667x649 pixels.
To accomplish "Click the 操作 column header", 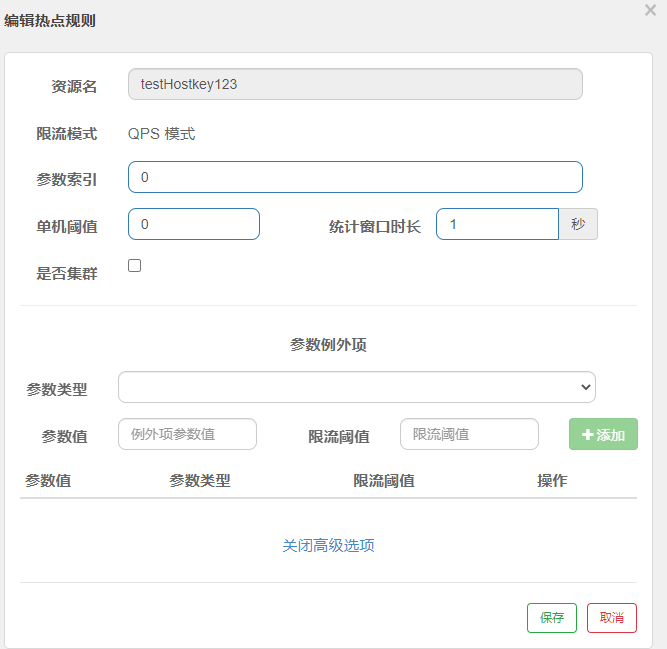I will click(552, 481).
